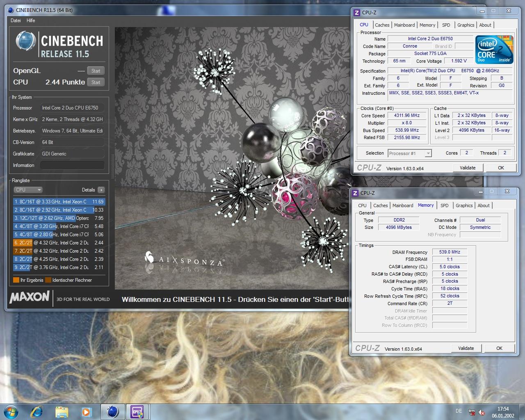Open Mainboard tab in lower CPU-Z window
This screenshot has height=420, width=525.
pyautogui.click(x=403, y=205)
